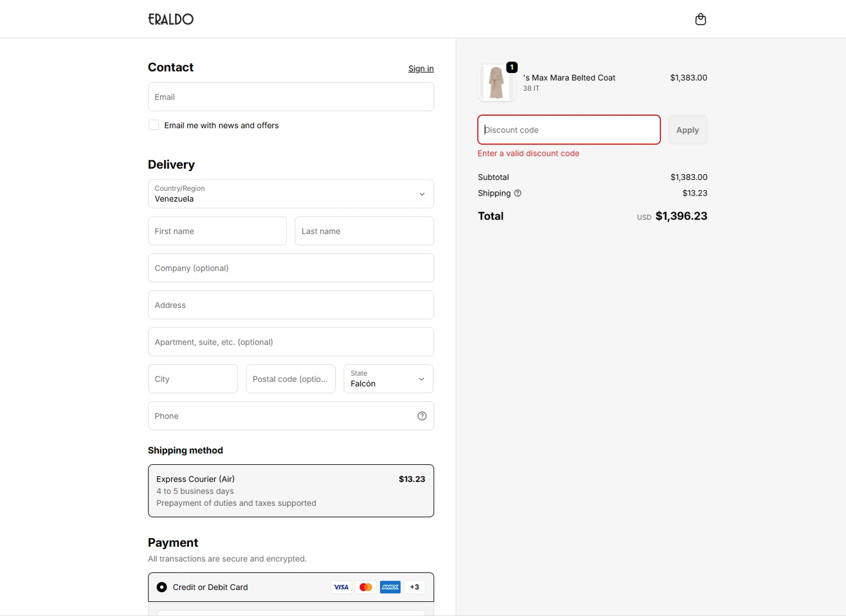Click the $13.23 price on Express Courier option
The width and height of the screenshot is (846, 616).
click(x=412, y=479)
